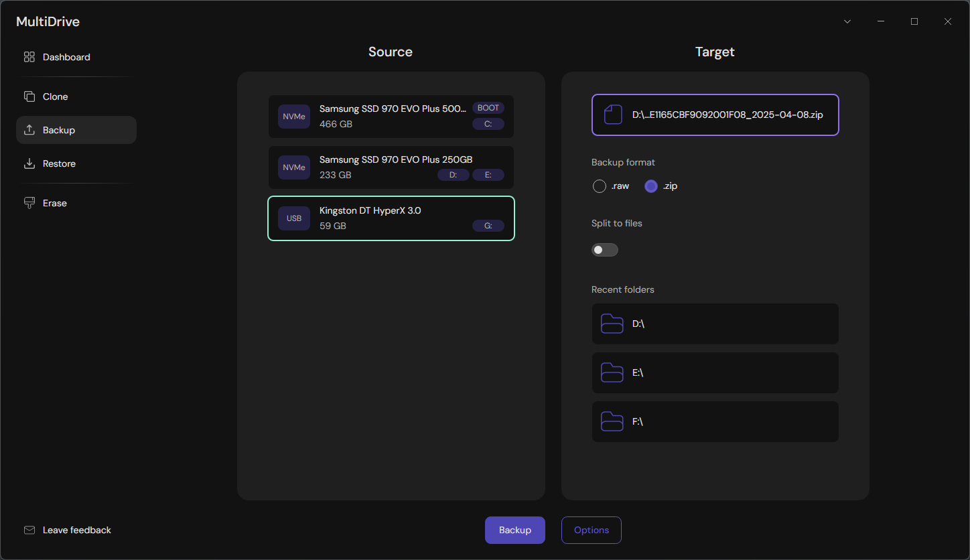
Task: Open the F:\ recent folder
Action: [715, 421]
